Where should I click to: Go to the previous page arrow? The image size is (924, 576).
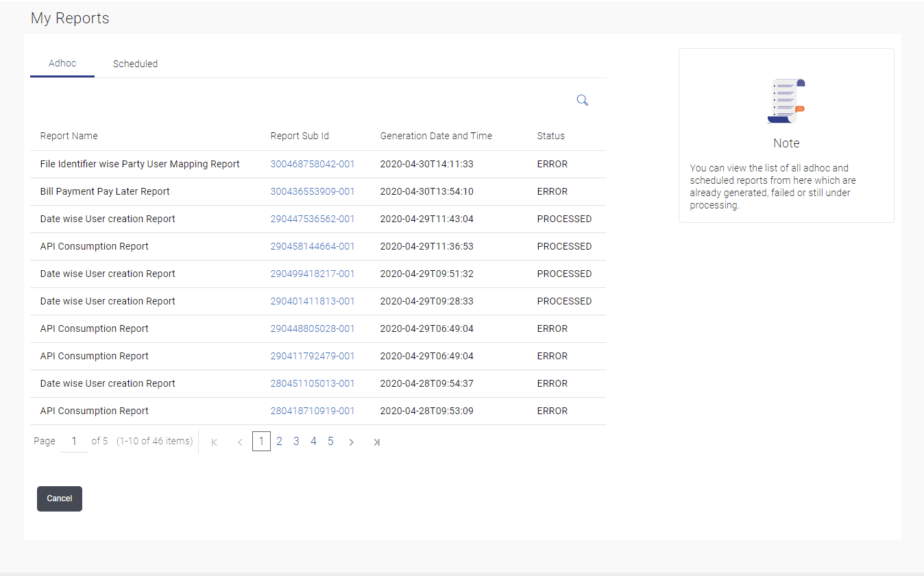(x=240, y=442)
